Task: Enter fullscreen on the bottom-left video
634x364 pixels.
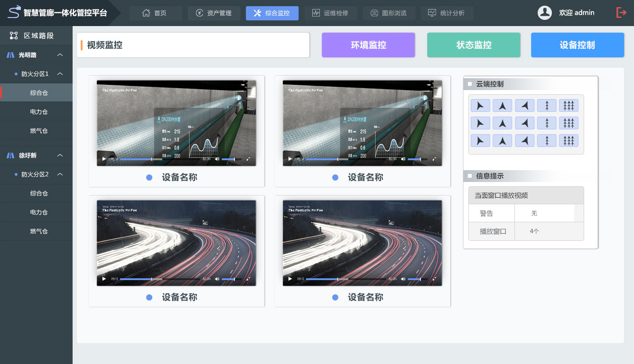Action: tap(248, 279)
